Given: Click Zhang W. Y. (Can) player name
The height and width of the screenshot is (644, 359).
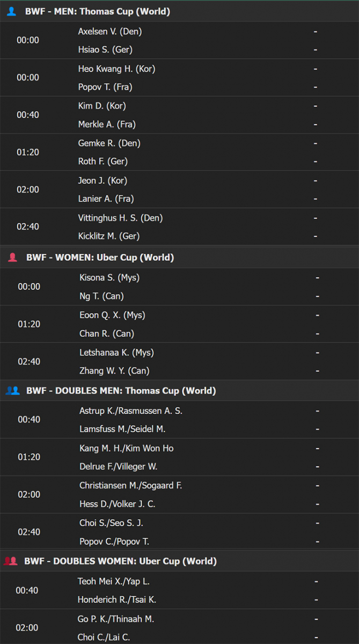Looking at the screenshot, I should point(114,371).
